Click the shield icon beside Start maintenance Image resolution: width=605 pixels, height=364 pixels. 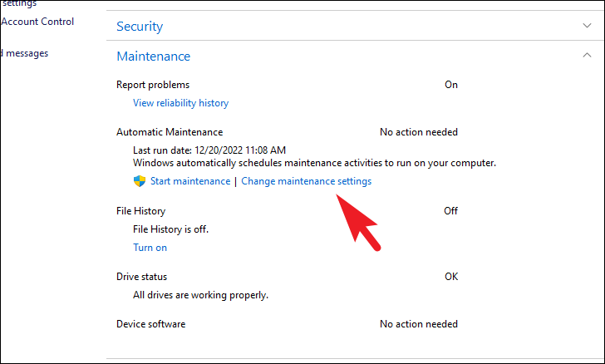pos(140,181)
